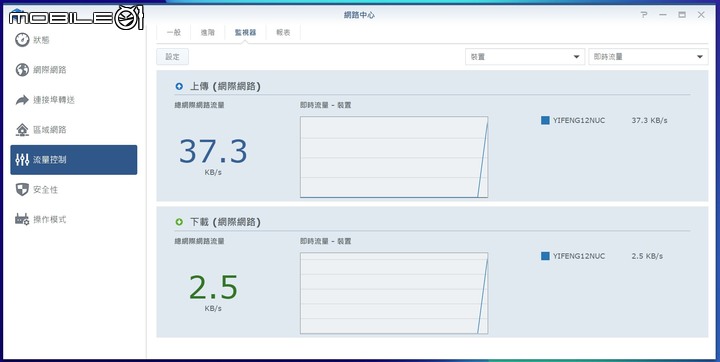Maximize the 網路中心 window
The width and height of the screenshot is (720, 362).
pyautogui.click(x=682, y=15)
